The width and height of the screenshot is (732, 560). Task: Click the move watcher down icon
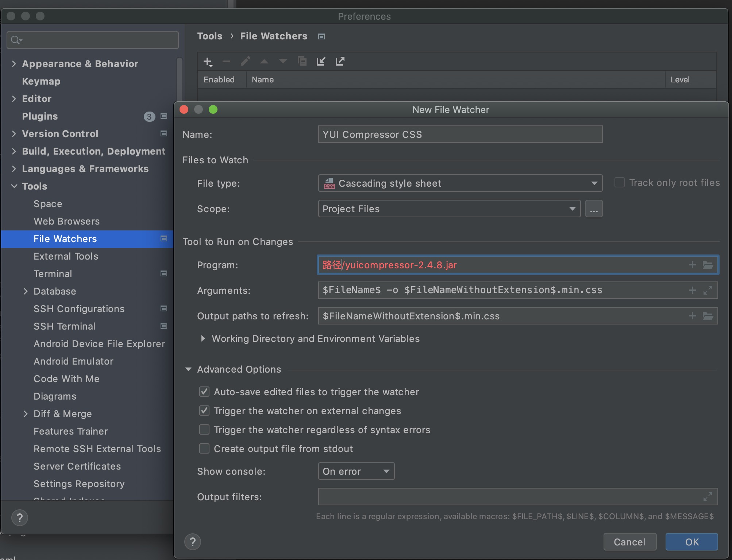283,61
